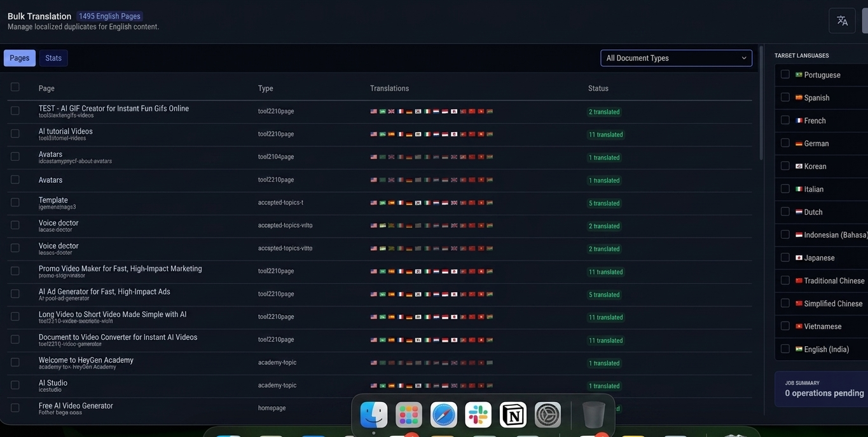This screenshot has height=437, width=868.
Task: Open the Trash in the dock
Action: tap(593, 415)
